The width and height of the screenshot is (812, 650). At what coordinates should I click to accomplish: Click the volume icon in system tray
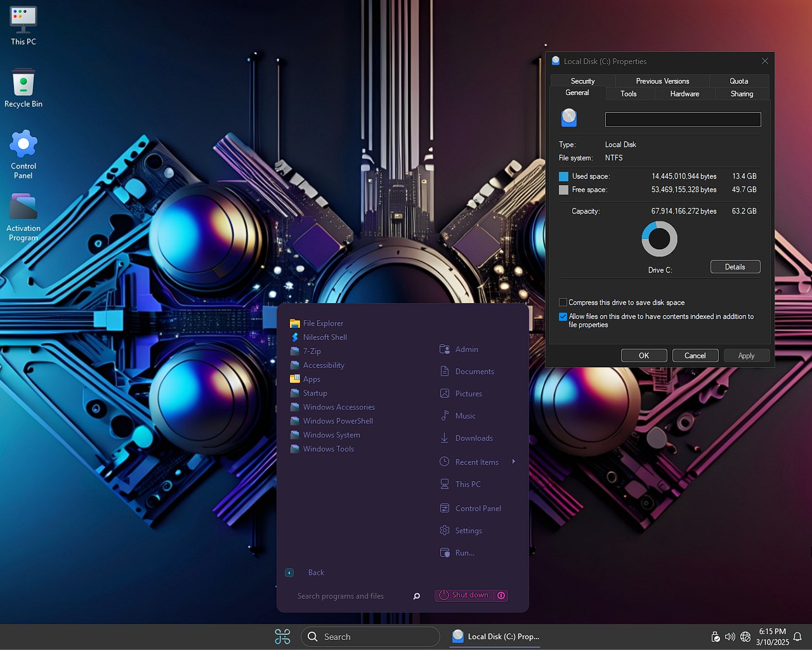pos(730,637)
